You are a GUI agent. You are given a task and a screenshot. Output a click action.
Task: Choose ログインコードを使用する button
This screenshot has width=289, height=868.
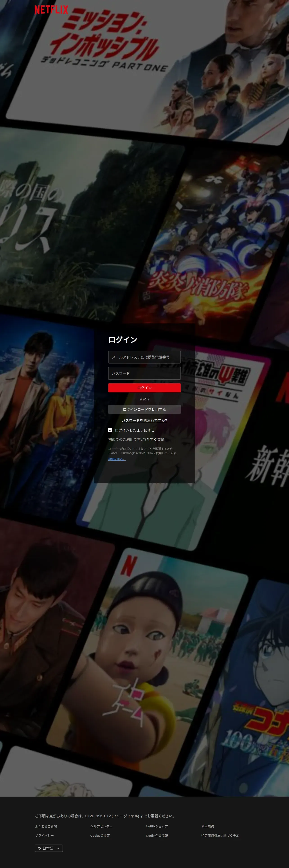tap(144, 409)
